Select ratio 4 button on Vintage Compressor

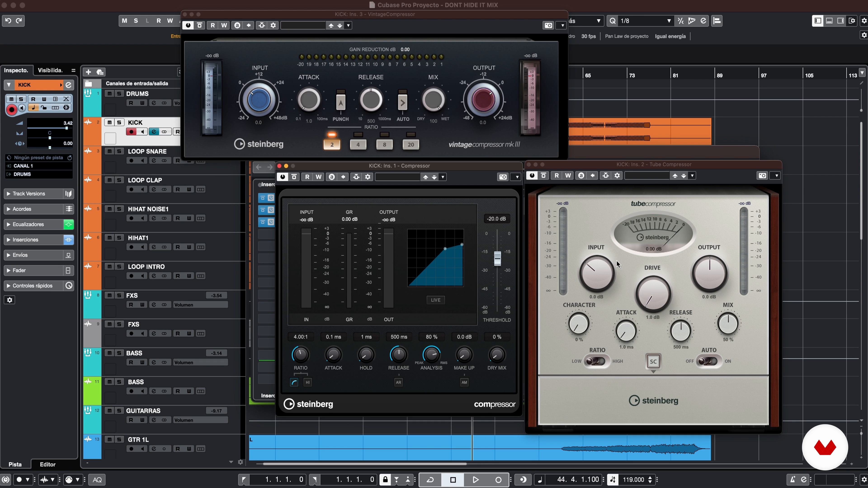(x=358, y=145)
